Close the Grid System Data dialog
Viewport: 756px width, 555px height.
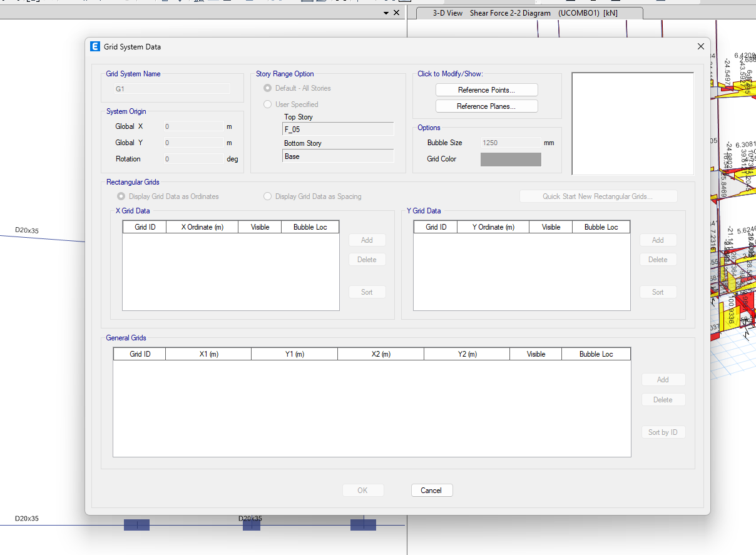(700, 46)
